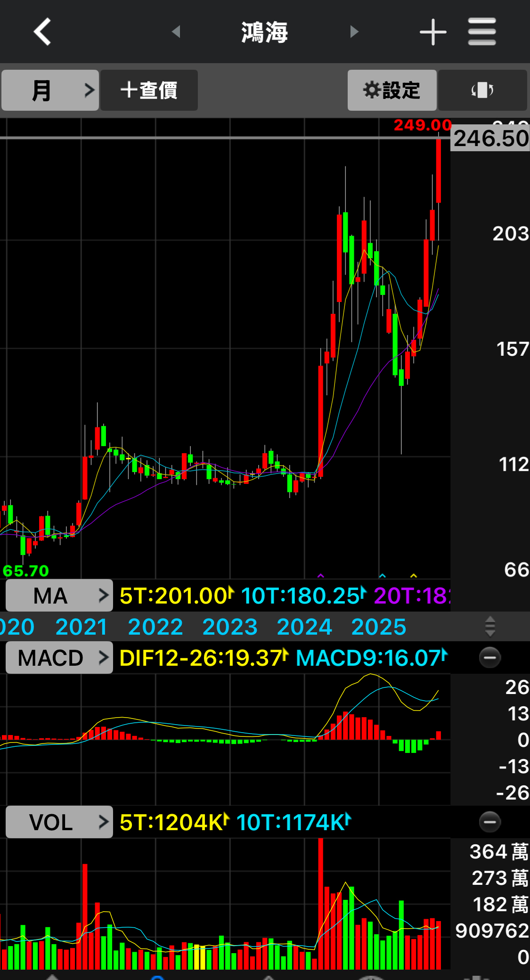Screen dimensions: 530x980
Task: Expand the MACD indicator selector
Action: (x=59, y=658)
